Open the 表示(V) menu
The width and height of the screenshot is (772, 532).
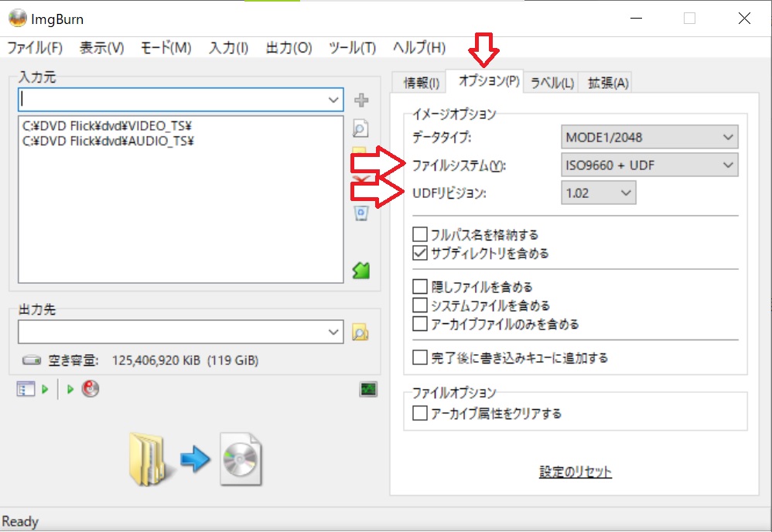click(x=102, y=48)
